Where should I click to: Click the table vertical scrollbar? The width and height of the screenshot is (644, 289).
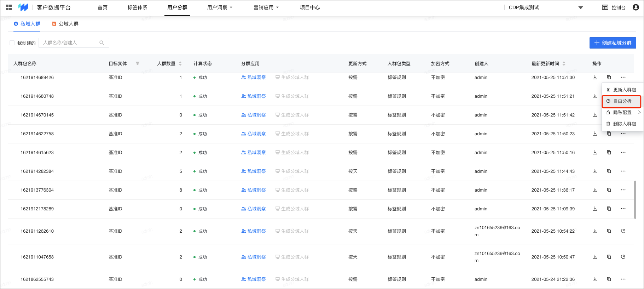[x=635, y=200]
